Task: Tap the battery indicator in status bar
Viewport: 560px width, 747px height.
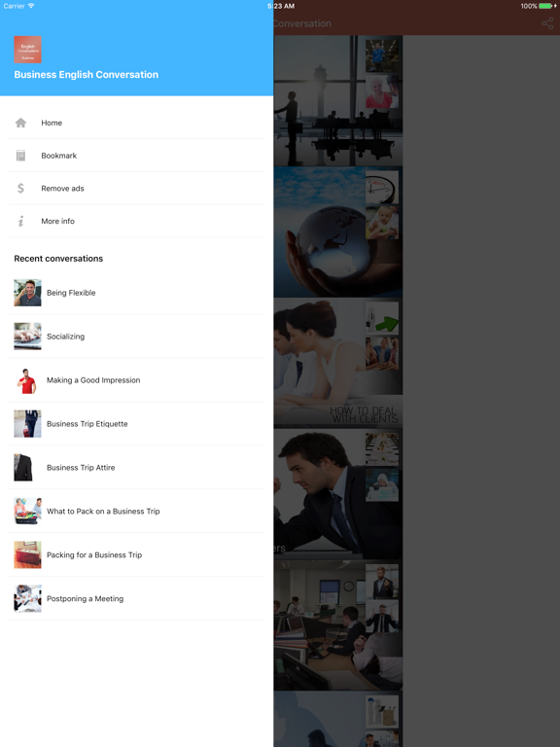Action: coord(545,6)
